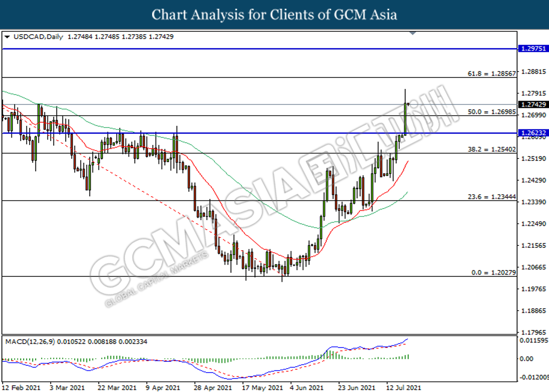Click the MACD(12,26,9) indicator label

(x=30, y=342)
